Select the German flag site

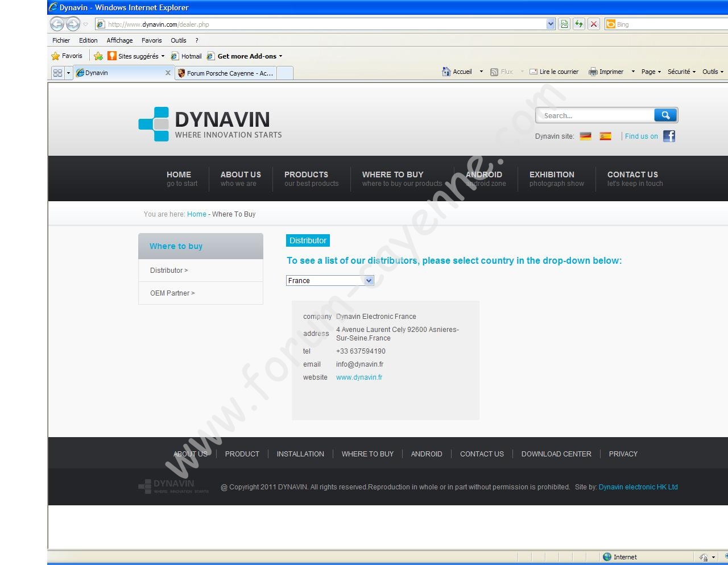585,136
